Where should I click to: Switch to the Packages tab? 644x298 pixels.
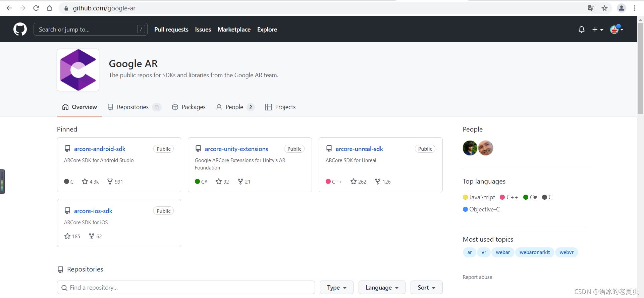coord(189,107)
